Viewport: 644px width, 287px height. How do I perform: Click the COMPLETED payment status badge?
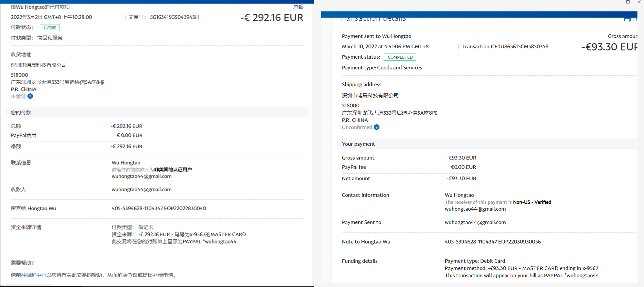(x=400, y=57)
